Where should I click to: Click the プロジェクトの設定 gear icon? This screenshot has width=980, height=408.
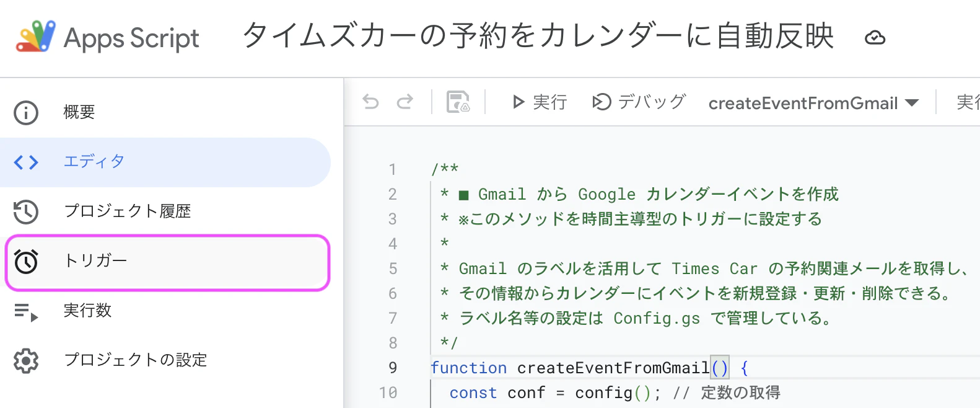point(26,360)
